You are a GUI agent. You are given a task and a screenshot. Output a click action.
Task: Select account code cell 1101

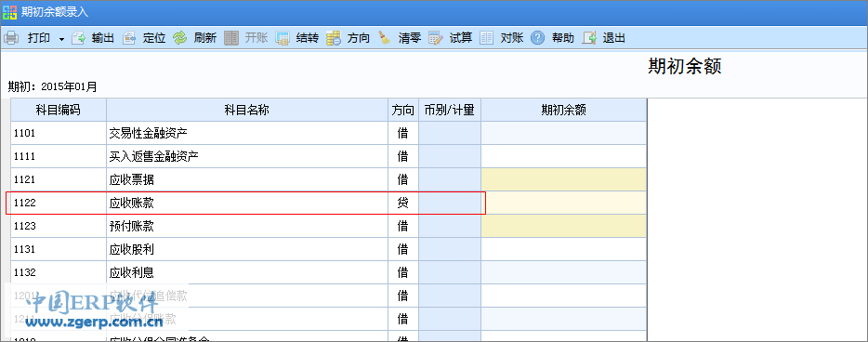pos(59,133)
